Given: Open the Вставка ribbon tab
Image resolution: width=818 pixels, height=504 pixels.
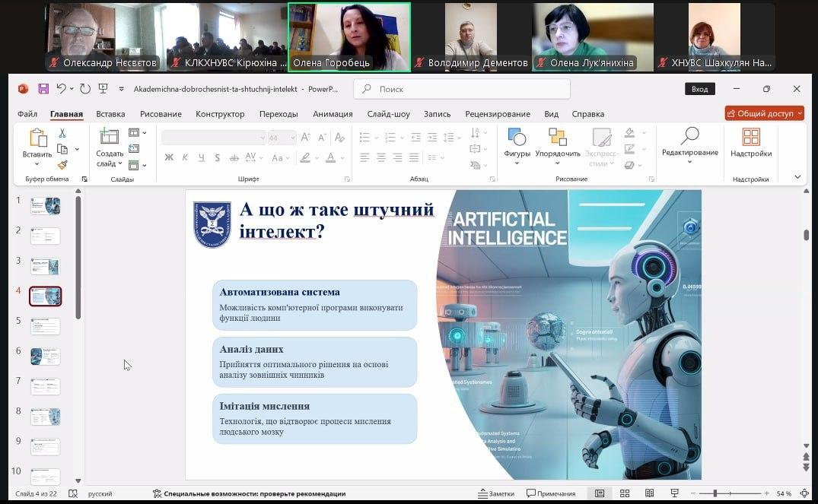Looking at the screenshot, I should (110, 114).
